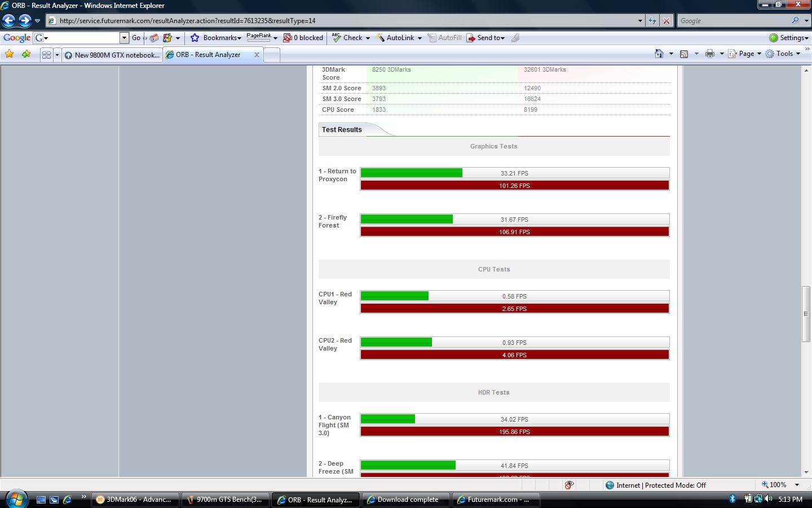
Task: Run the spell Check button
Action: [x=347, y=38]
